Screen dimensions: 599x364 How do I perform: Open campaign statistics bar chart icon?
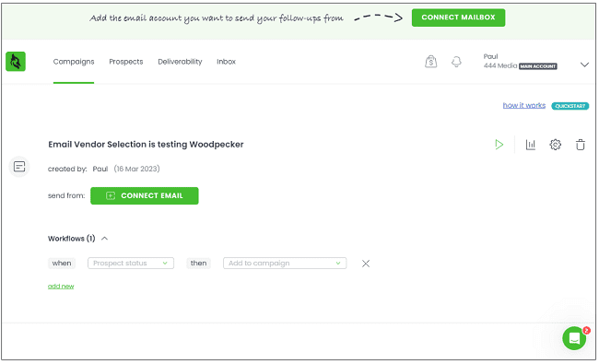coord(531,145)
